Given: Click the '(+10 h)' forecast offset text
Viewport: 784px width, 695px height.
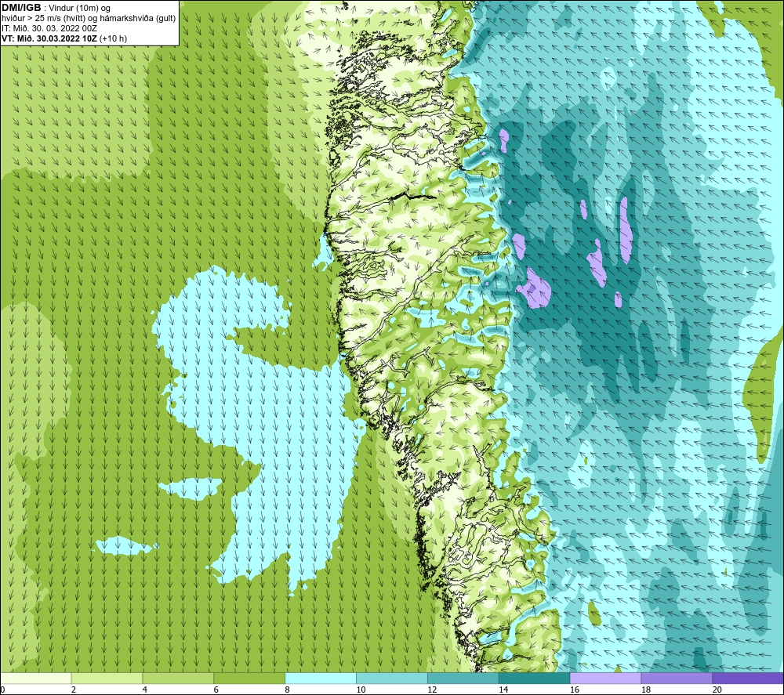Looking at the screenshot, I should (x=113, y=38).
